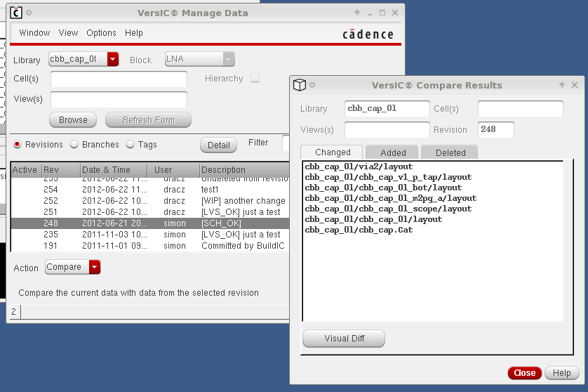Open the Block dropdown showing LNA
The width and height of the screenshot is (588, 392).
click(228, 60)
